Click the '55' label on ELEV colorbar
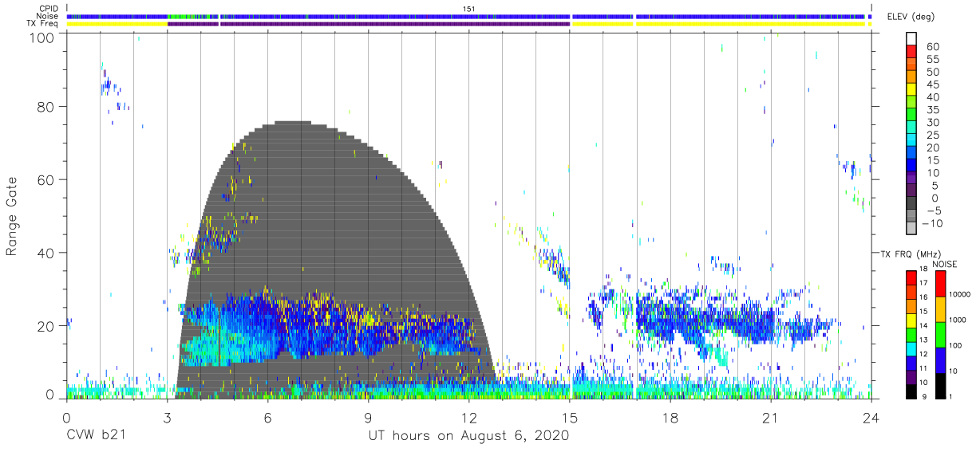 [933, 60]
